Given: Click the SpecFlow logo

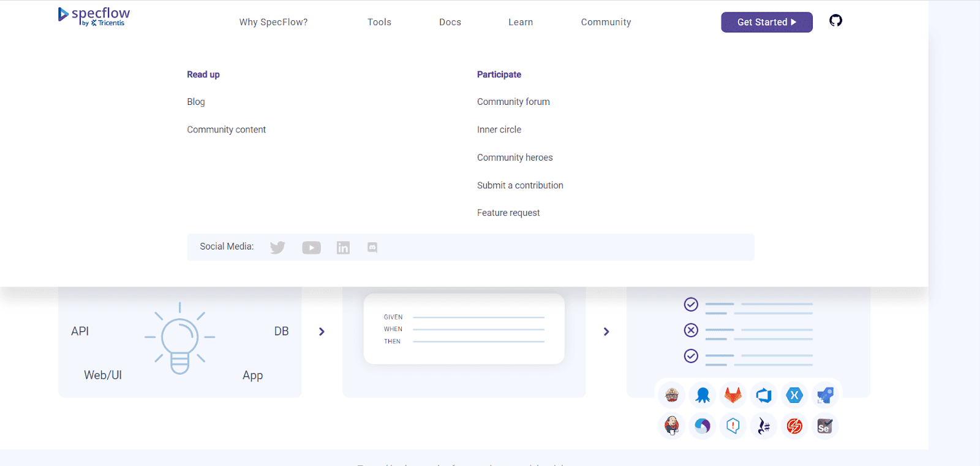Looking at the screenshot, I should click(94, 17).
